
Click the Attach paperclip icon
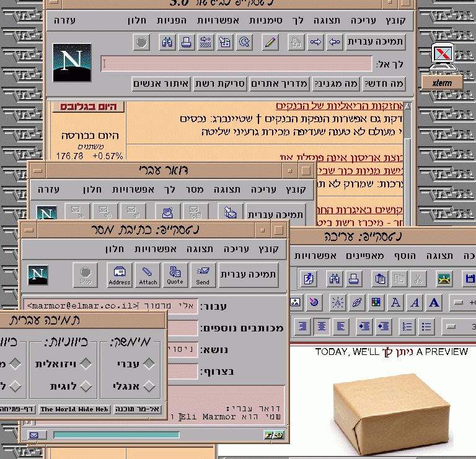[148, 275]
